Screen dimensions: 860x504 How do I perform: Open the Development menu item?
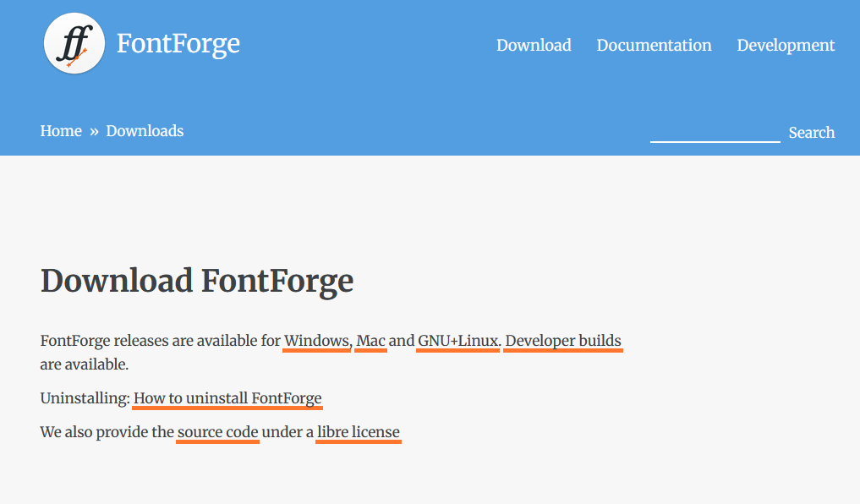click(785, 46)
